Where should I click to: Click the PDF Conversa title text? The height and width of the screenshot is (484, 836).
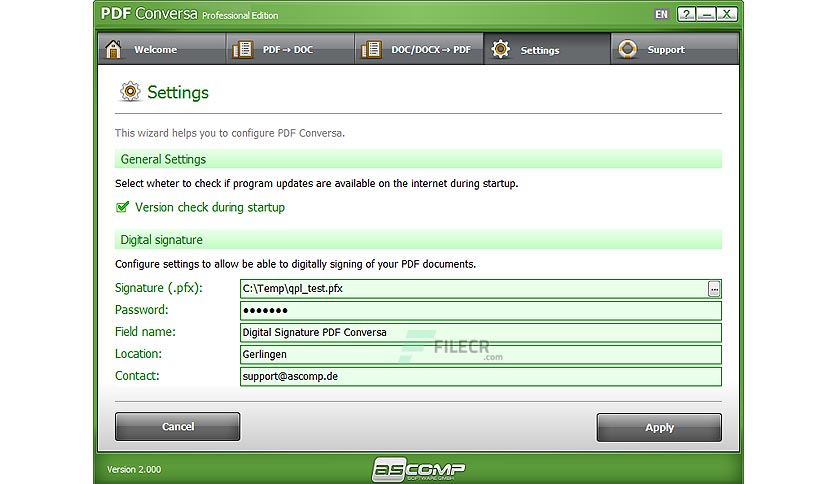click(149, 14)
